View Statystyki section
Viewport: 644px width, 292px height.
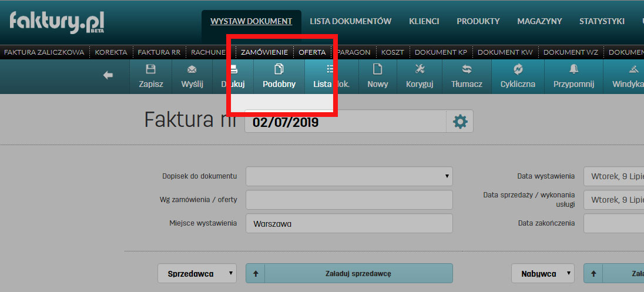602,21
